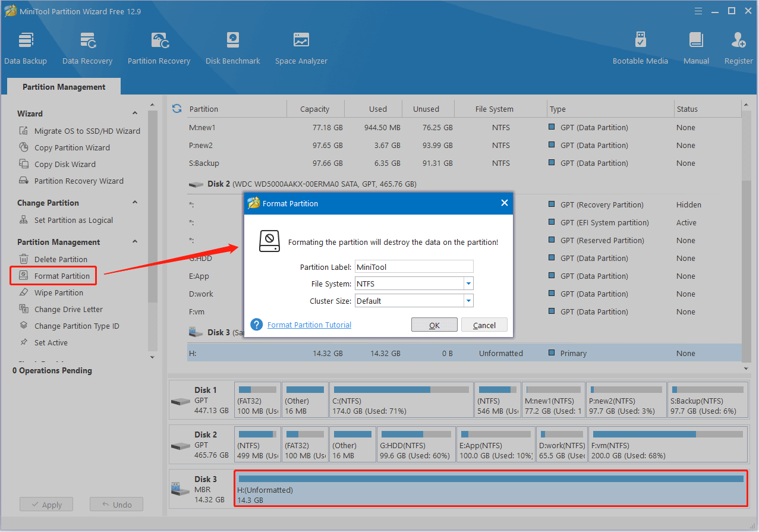
Task: Open the Cluster Size dropdown
Action: [x=468, y=300]
